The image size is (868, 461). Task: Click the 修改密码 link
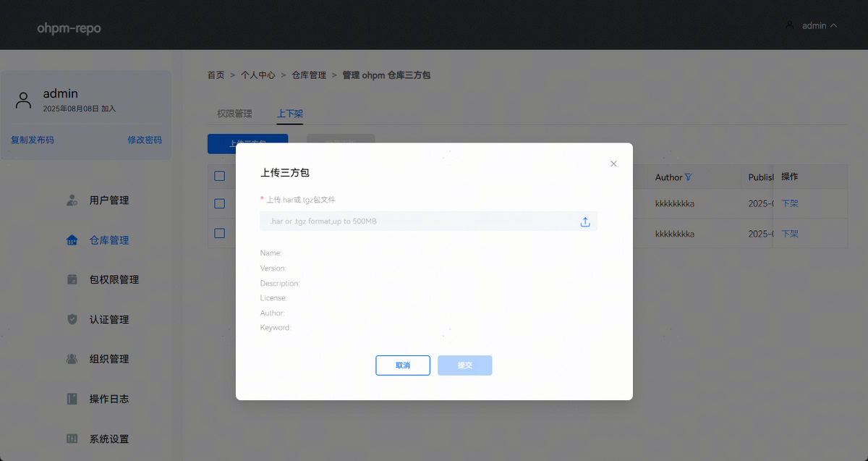coord(145,140)
